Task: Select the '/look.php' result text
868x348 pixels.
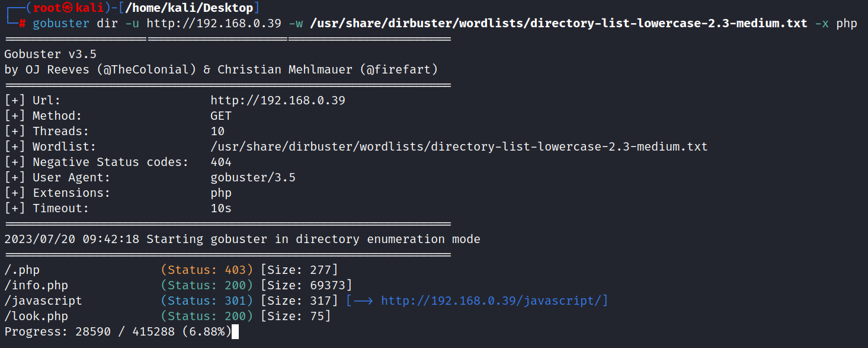Action: point(36,316)
